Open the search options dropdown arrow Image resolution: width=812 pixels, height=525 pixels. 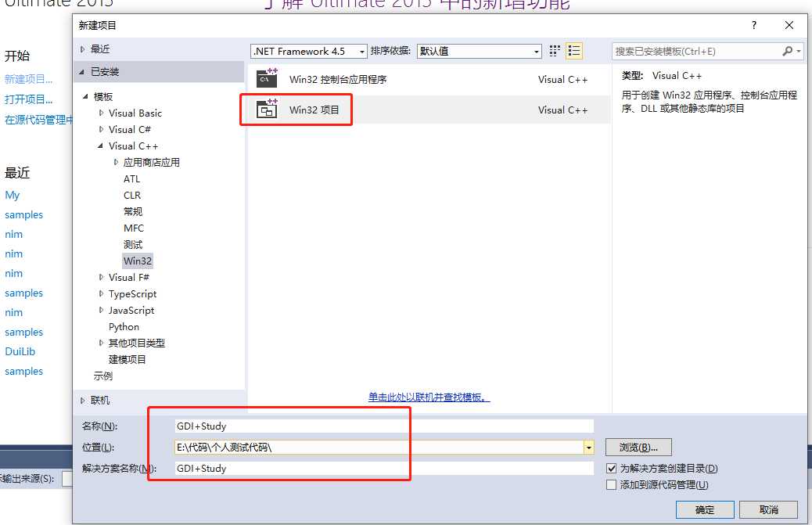[799, 52]
